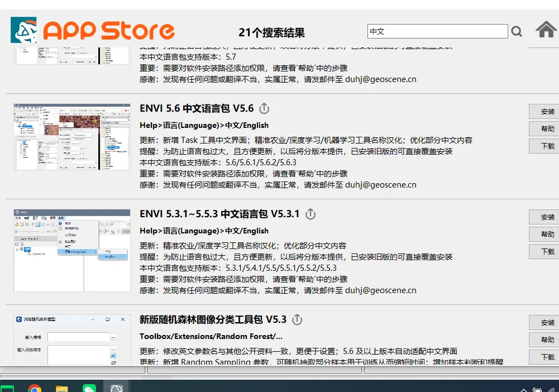Click update icon beside ENVI 5.6 中文语言包 V5.6
559x392 pixels.
coord(264,108)
